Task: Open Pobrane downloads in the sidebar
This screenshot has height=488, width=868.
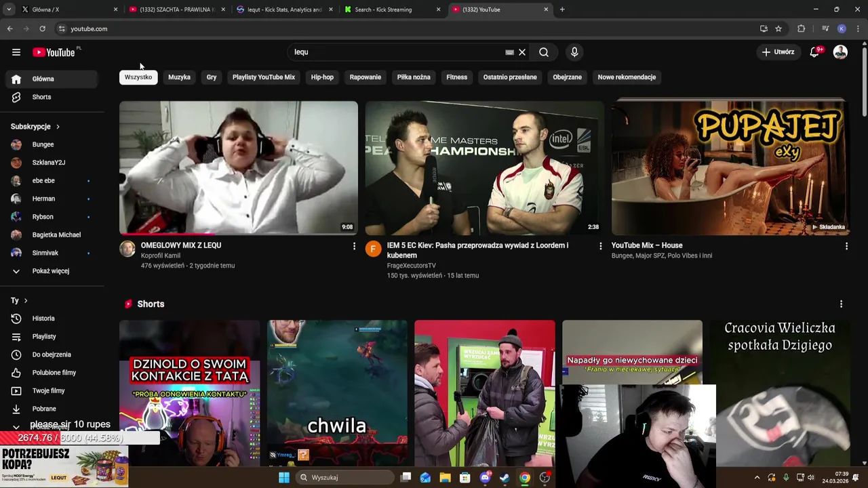Action: (52, 409)
